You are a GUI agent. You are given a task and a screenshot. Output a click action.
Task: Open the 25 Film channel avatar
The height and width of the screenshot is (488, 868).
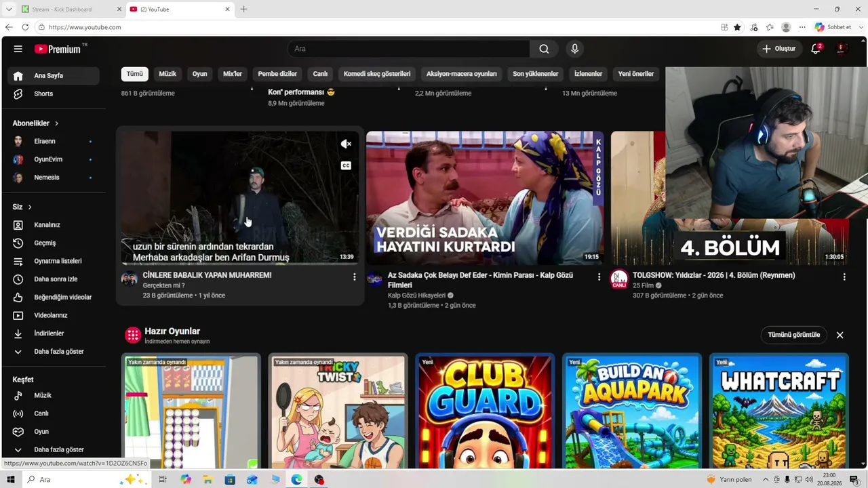(x=619, y=279)
